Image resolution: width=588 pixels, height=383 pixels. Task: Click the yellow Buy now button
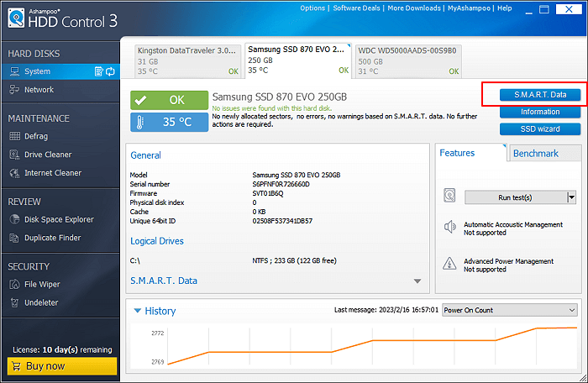coord(62,366)
